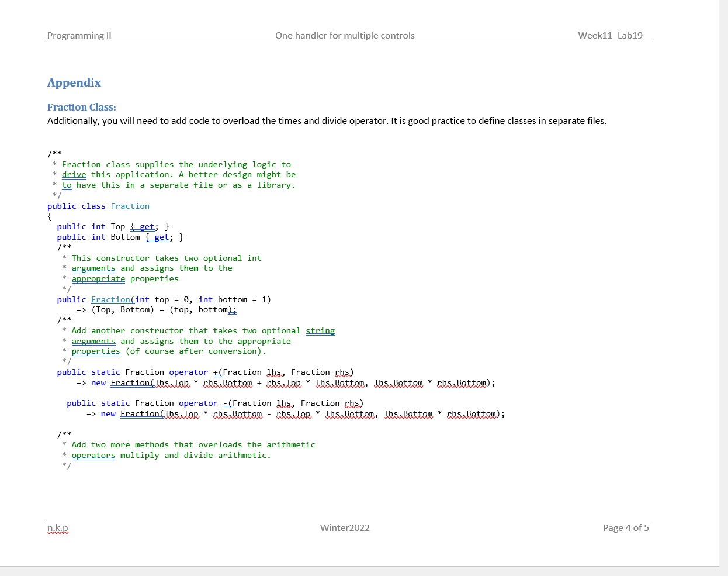Click the 'Fraction Class:' subheading
This screenshot has width=728, height=576.
(82, 107)
